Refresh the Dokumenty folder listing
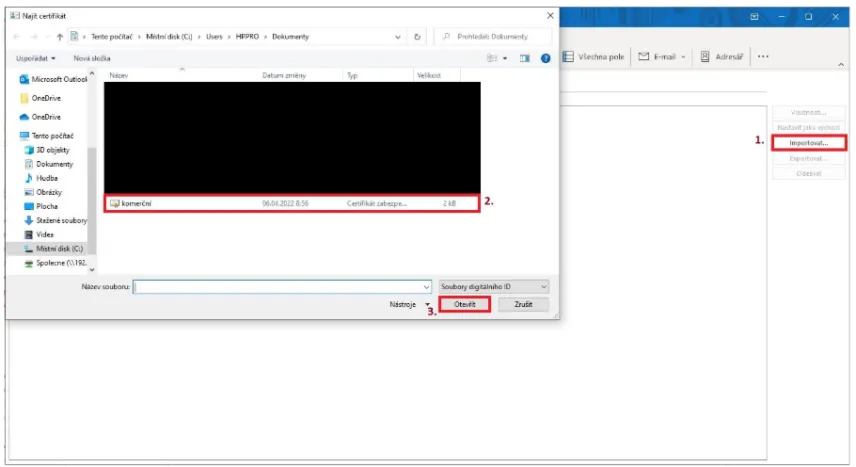Screen dimensions: 856x467 click(417, 37)
